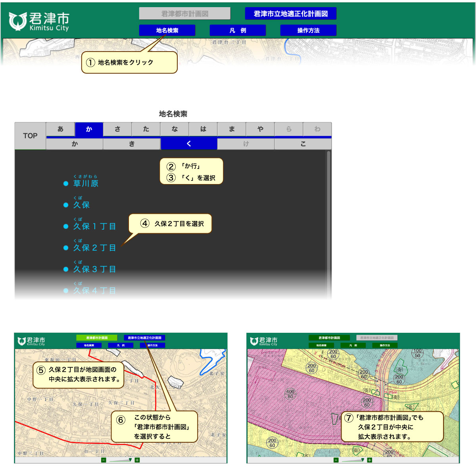The image size is (476, 476).
Task: Click Kimitsu City logo in colored zoning map screenshot
Action: (x=263, y=341)
